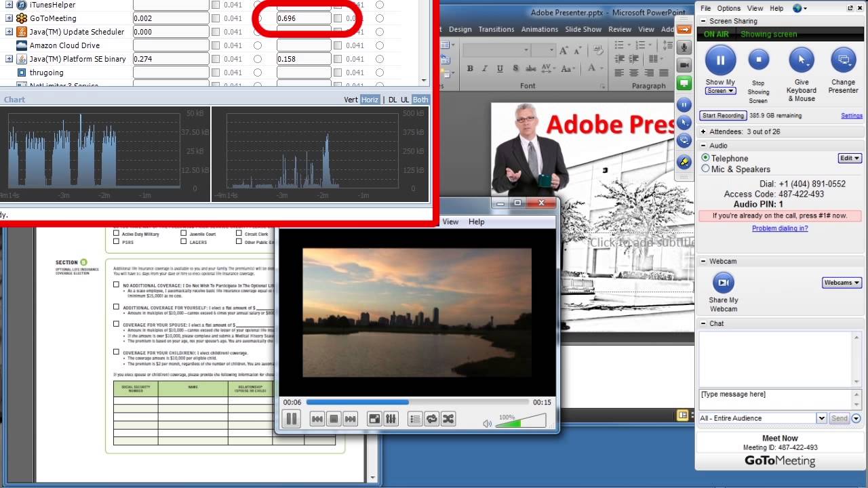Open the Settings link in GoToMeeting
This screenshot has width=868, height=488.
point(852,116)
